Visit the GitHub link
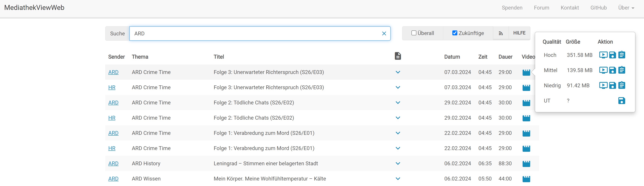Image resolution: width=644 pixels, height=186 pixels. click(x=599, y=8)
